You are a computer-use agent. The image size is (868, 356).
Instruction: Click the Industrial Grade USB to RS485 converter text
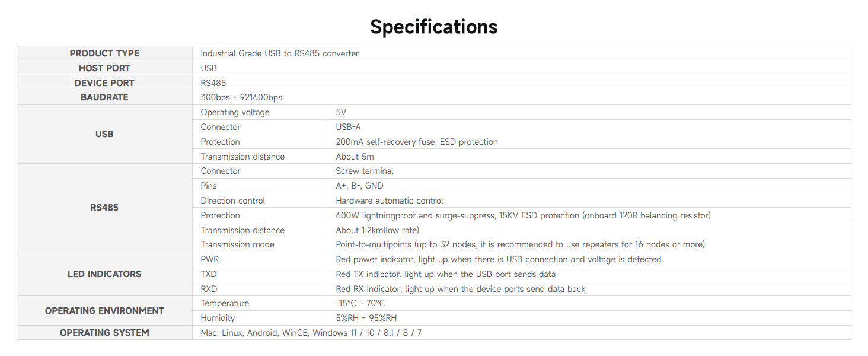280,53
